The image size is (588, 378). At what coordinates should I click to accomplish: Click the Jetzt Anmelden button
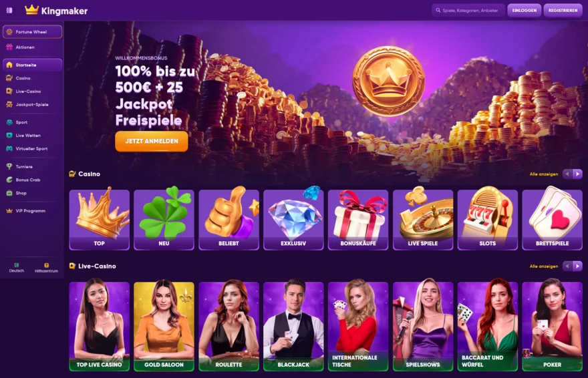pyautogui.click(x=152, y=141)
